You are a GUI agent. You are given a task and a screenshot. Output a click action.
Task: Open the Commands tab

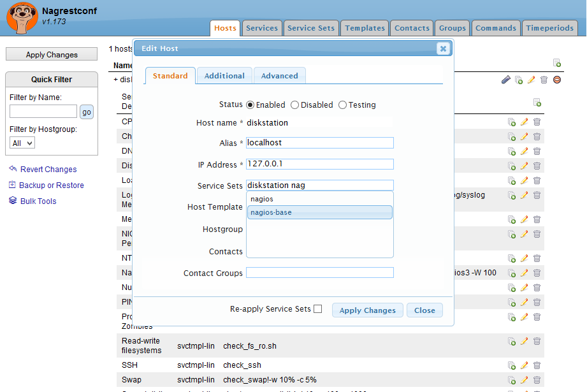pyautogui.click(x=496, y=28)
